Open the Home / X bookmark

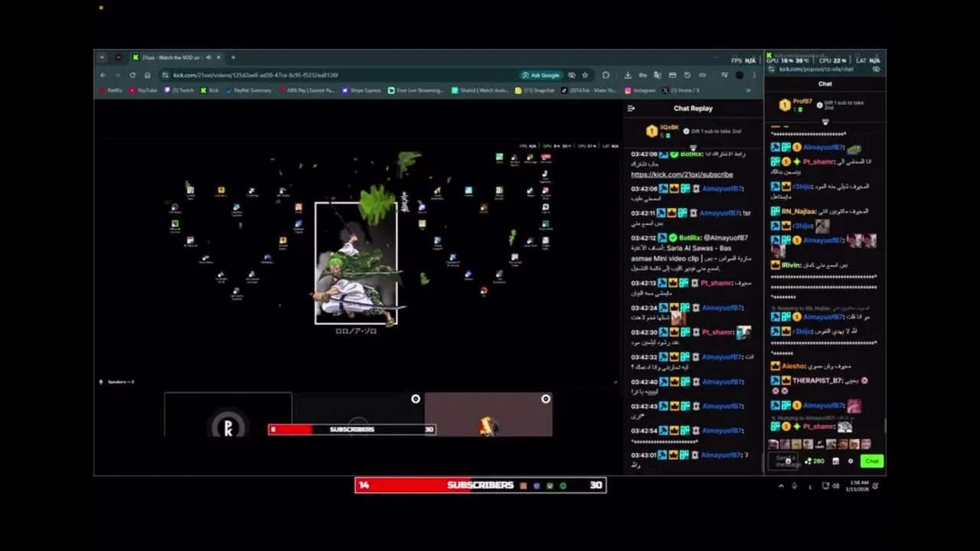coord(681,90)
